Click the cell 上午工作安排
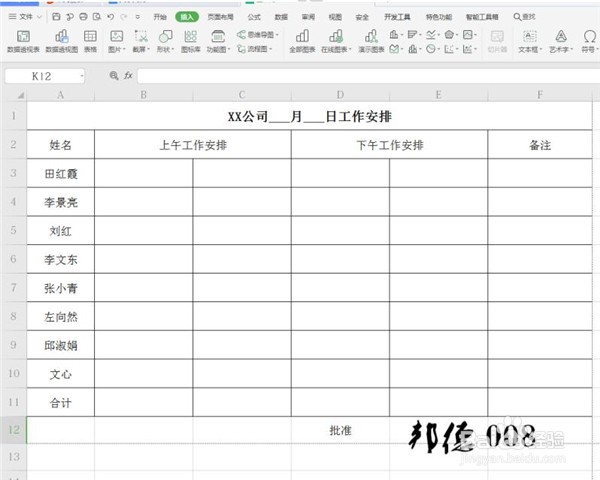 click(193, 145)
